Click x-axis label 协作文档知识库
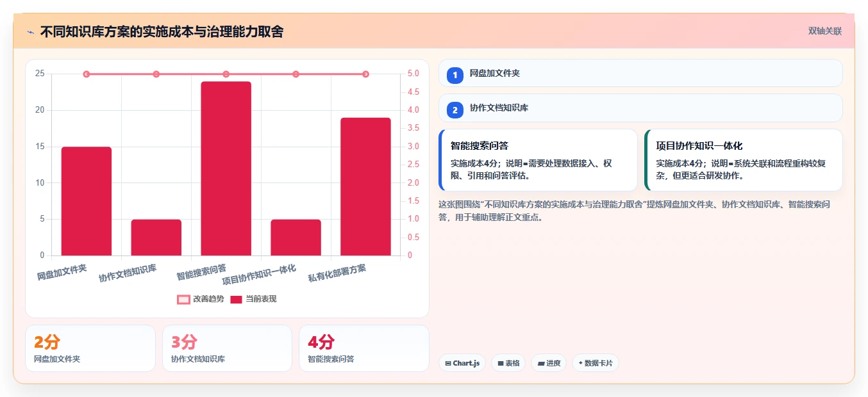The height and width of the screenshot is (397, 868). point(128,273)
